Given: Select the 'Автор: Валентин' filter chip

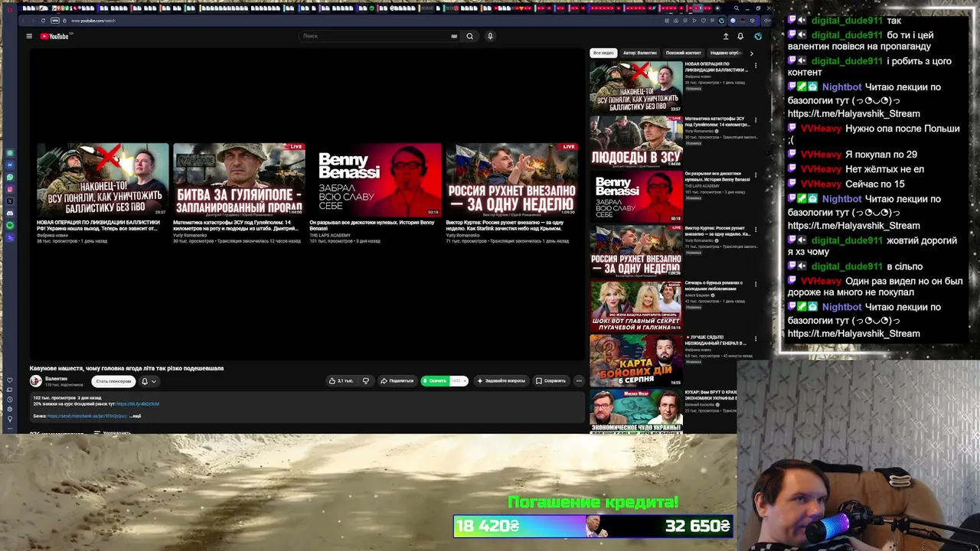Looking at the screenshot, I should (640, 53).
